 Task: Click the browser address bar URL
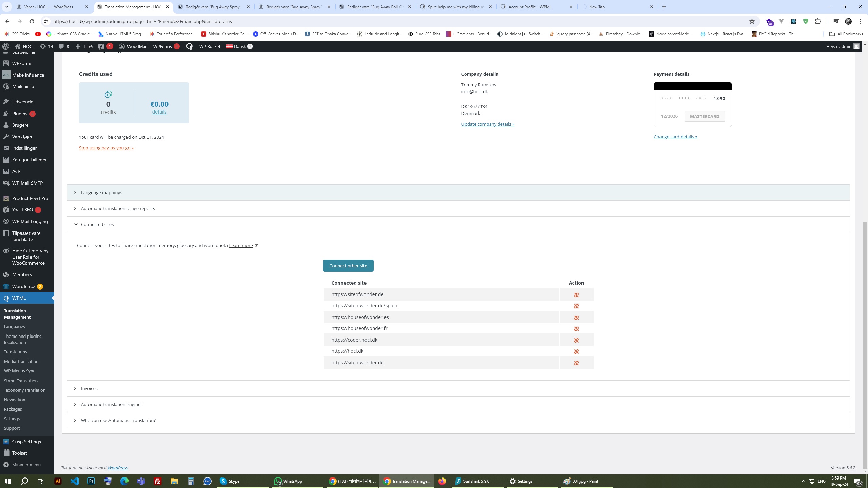(x=142, y=21)
